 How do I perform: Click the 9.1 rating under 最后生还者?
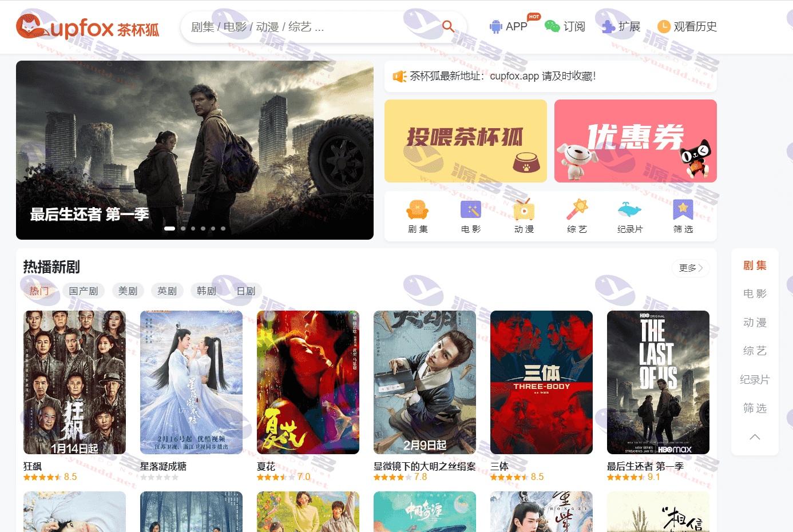[654, 477]
